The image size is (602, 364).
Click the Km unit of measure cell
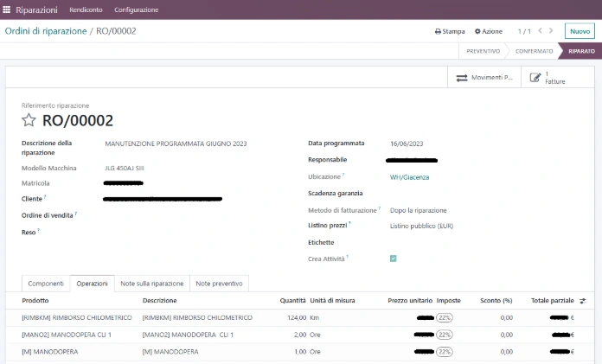315,317
